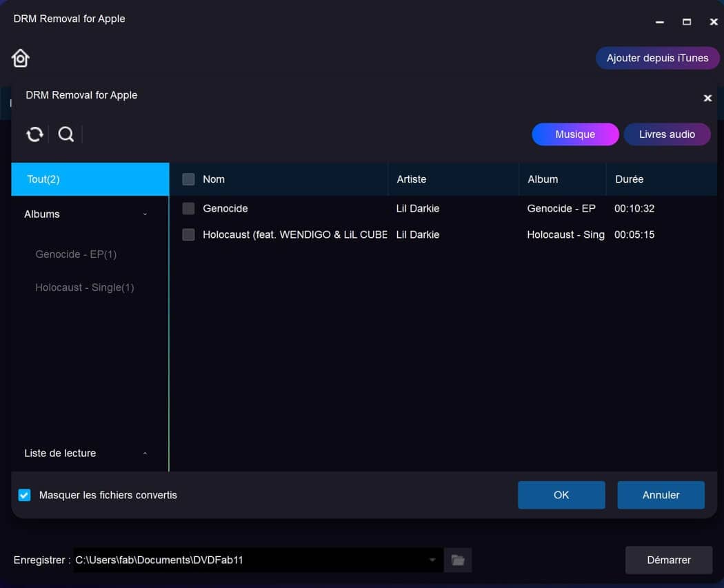Image resolution: width=724 pixels, height=588 pixels.
Task: Sort by the Nom column header
Action: click(x=214, y=179)
